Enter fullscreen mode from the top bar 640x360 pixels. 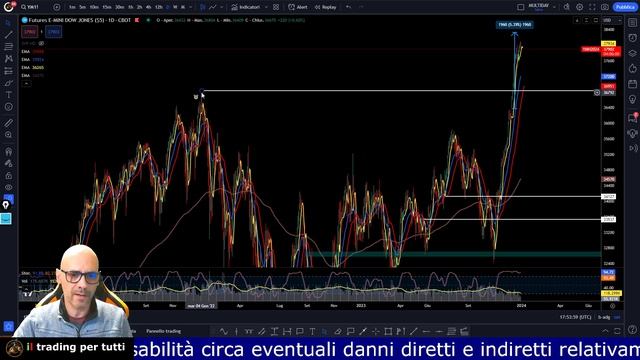tap(592, 7)
